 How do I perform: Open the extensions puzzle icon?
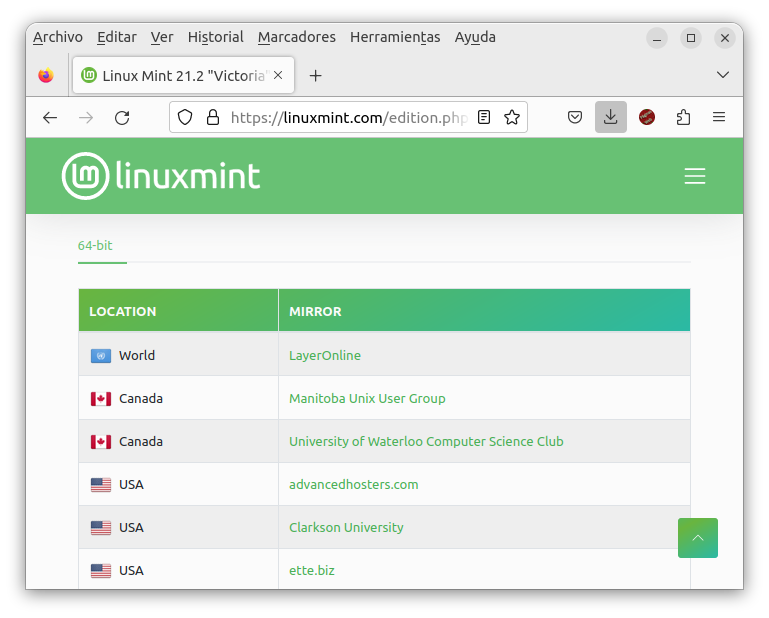(x=683, y=117)
